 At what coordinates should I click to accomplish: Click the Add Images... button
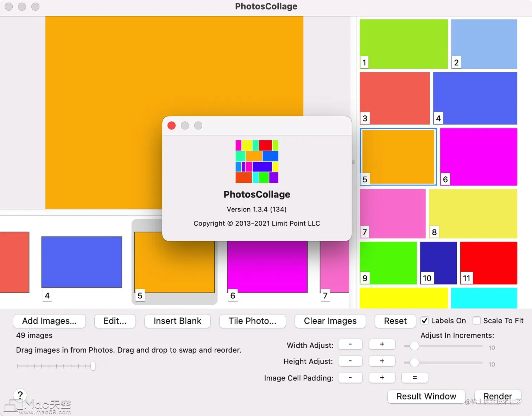49,321
